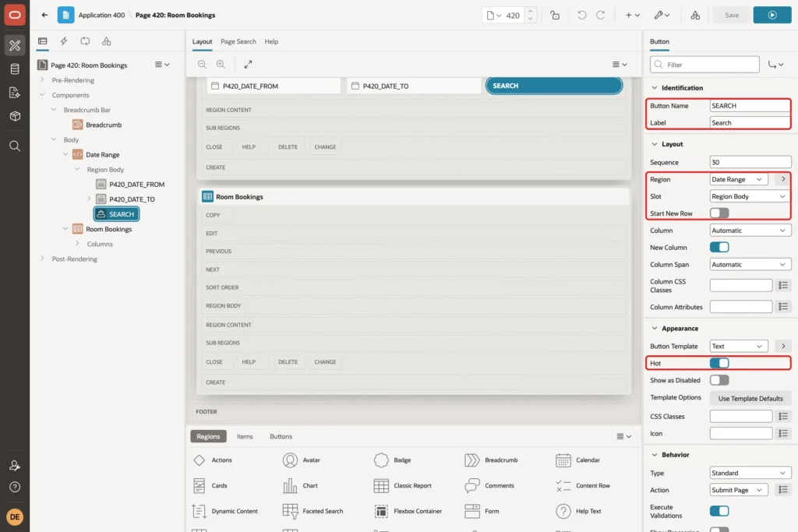Open the Icon picker list button
Screen dimensions: 798x532
[x=783, y=433]
